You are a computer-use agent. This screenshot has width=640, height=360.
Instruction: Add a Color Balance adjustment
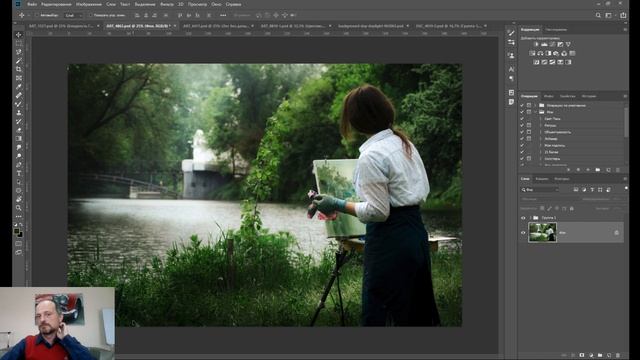click(x=540, y=53)
